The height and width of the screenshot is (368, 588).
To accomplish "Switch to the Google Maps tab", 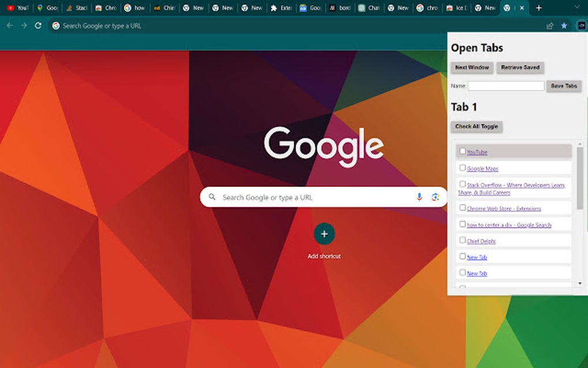I will [46, 8].
